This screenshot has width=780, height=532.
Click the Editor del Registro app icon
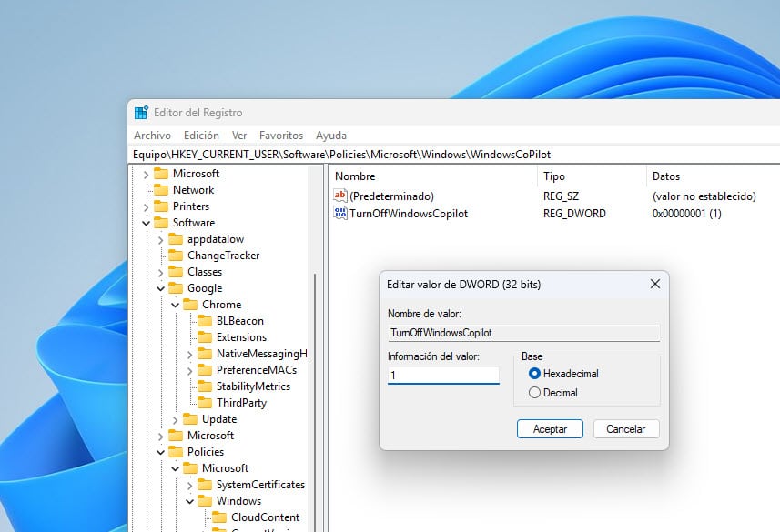(141, 113)
